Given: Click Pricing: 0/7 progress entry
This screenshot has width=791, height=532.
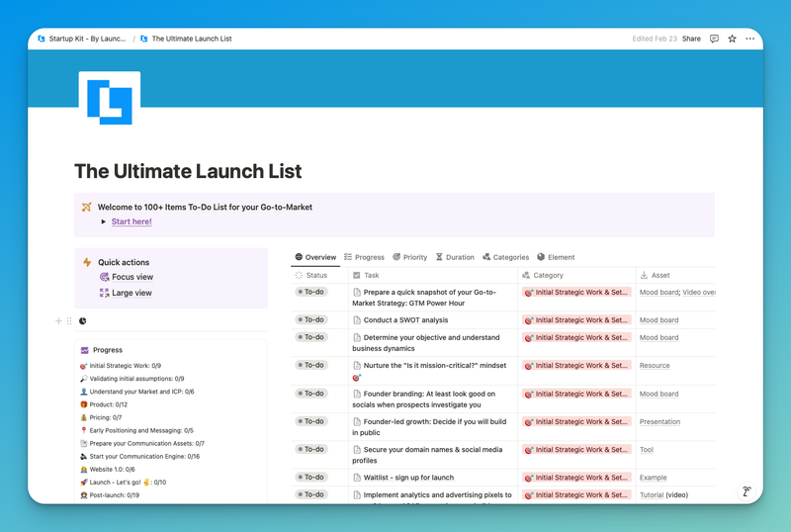Looking at the screenshot, I should click(x=101, y=418).
